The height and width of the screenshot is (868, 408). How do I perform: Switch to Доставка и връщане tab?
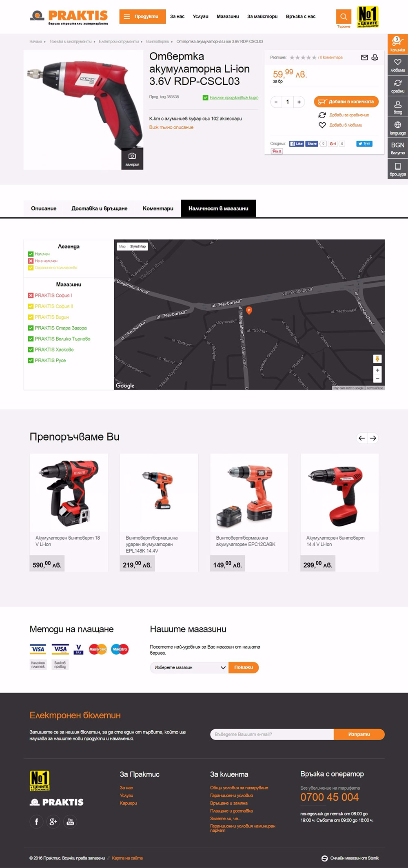tap(100, 208)
